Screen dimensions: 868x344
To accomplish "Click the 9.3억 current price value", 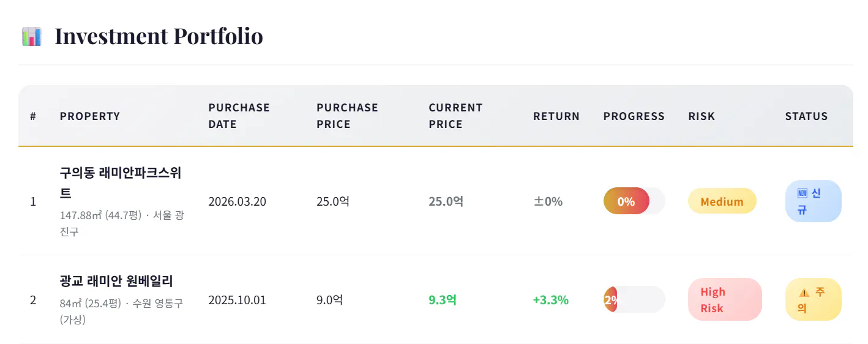I will pos(443,300).
